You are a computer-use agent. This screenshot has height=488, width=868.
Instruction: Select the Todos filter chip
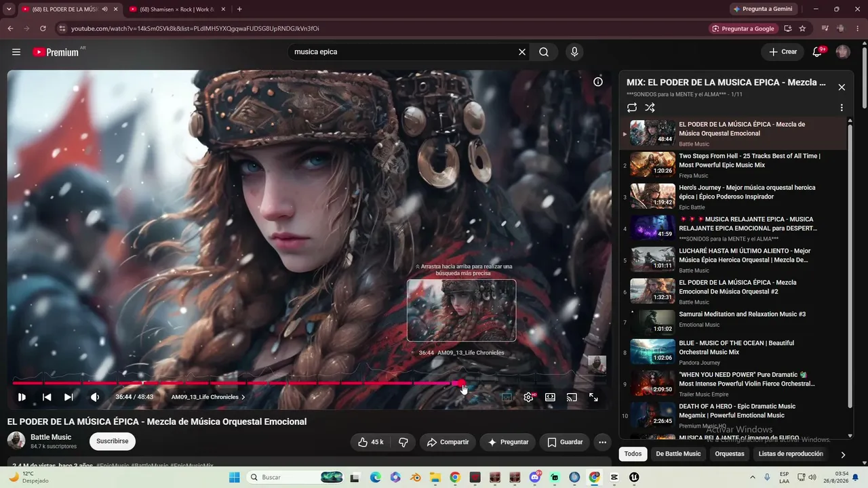pyautogui.click(x=633, y=454)
